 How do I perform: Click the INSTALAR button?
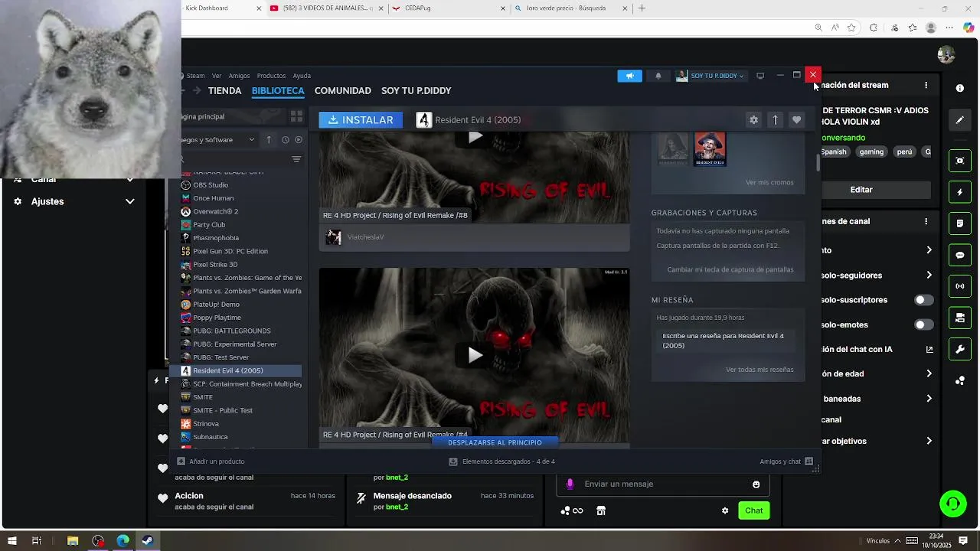click(x=361, y=120)
